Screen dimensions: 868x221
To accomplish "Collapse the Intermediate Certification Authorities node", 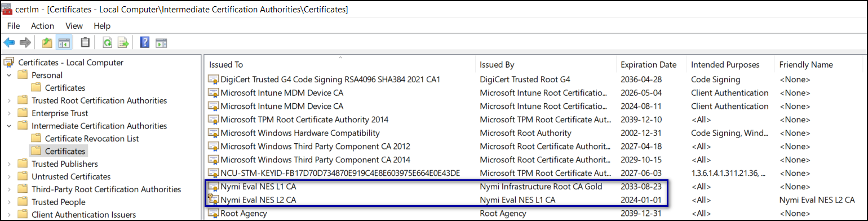I will point(9,126).
